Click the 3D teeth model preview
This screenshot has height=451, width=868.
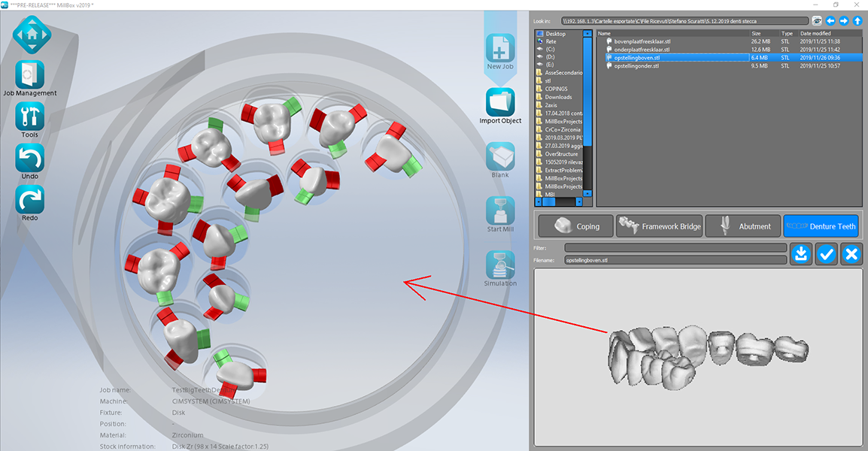(x=709, y=357)
